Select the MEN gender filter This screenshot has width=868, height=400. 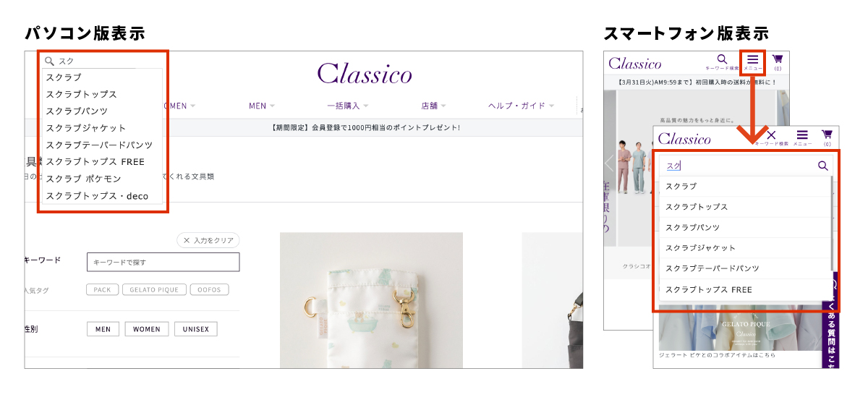(103, 329)
